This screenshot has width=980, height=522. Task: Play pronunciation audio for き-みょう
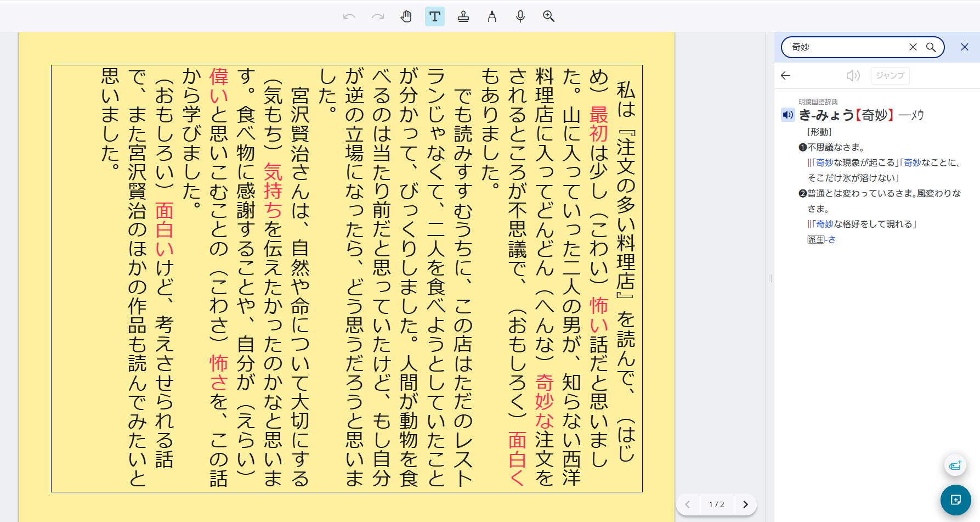click(788, 115)
